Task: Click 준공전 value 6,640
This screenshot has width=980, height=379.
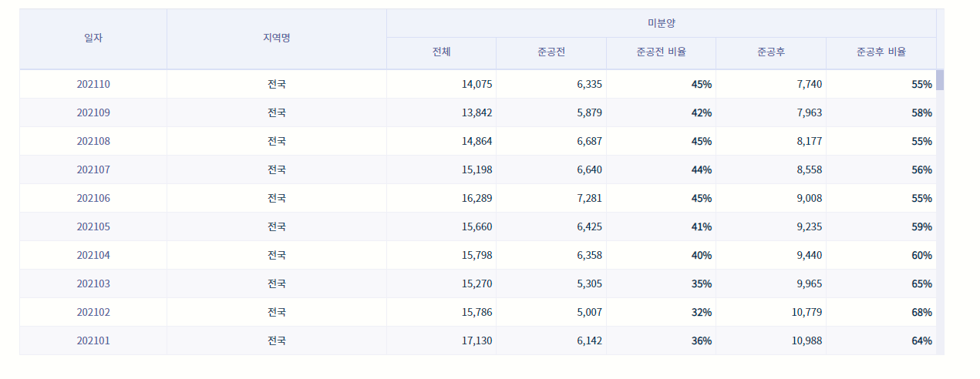Action: (x=589, y=169)
